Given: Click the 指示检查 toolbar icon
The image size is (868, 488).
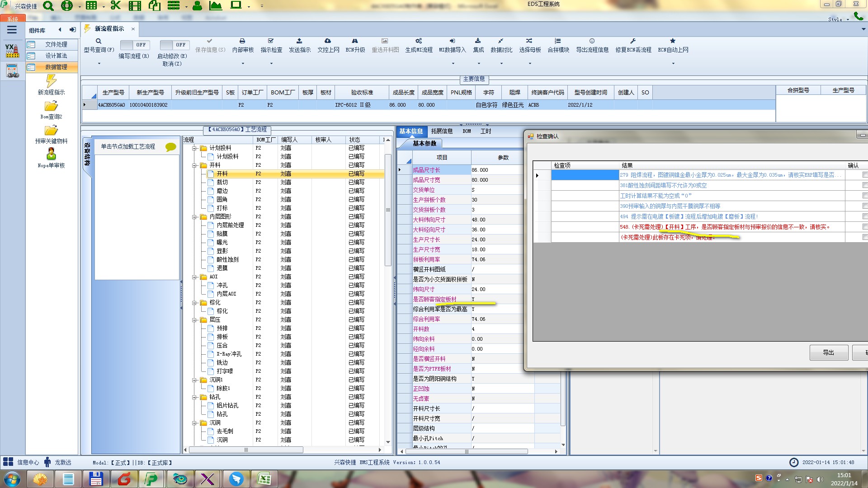Looking at the screenshot, I should point(271,41).
